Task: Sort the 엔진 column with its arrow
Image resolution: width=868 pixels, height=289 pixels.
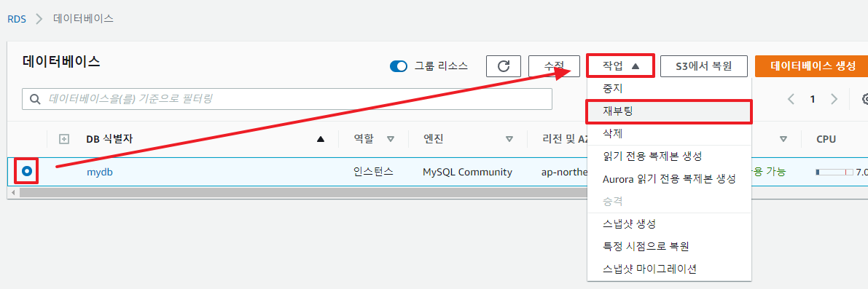Action: [x=509, y=139]
